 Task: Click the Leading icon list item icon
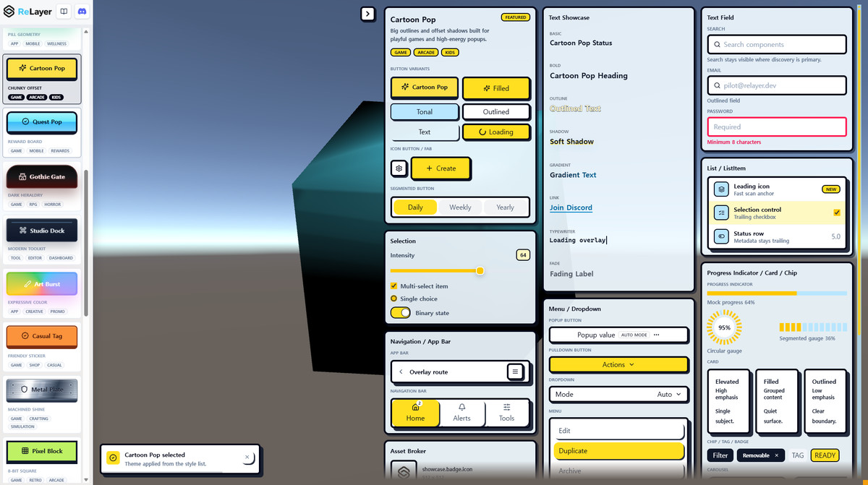click(x=721, y=189)
